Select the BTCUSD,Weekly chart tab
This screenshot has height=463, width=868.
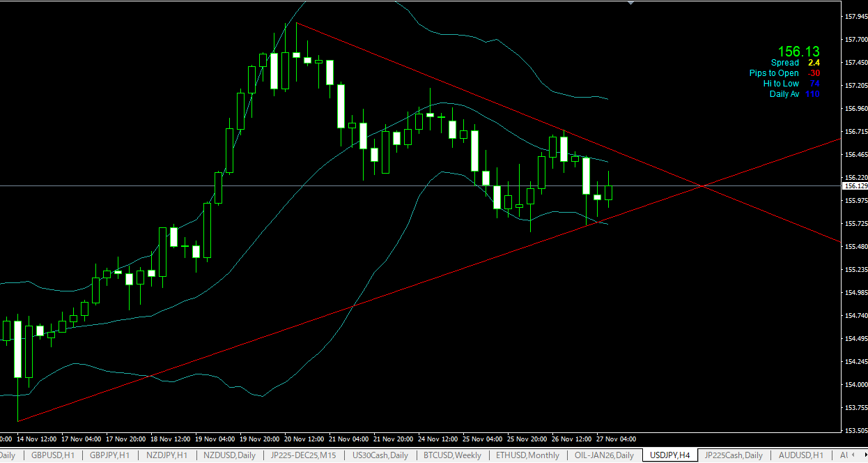pyautogui.click(x=452, y=455)
